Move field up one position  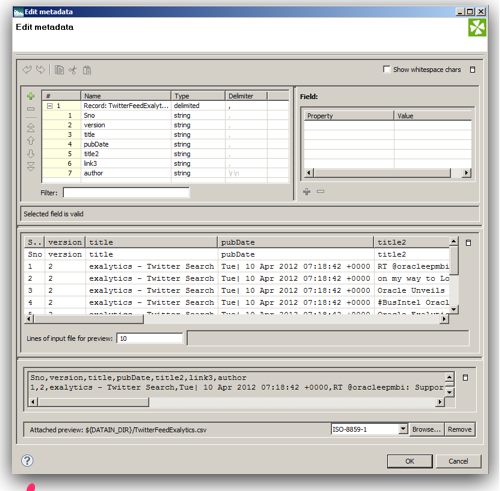pos(31,141)
